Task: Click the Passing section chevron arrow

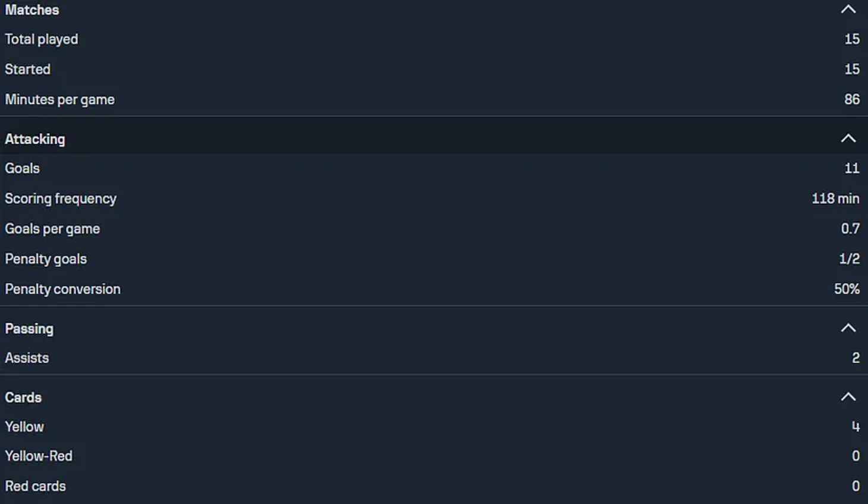Action: click(x=848, y=328)
